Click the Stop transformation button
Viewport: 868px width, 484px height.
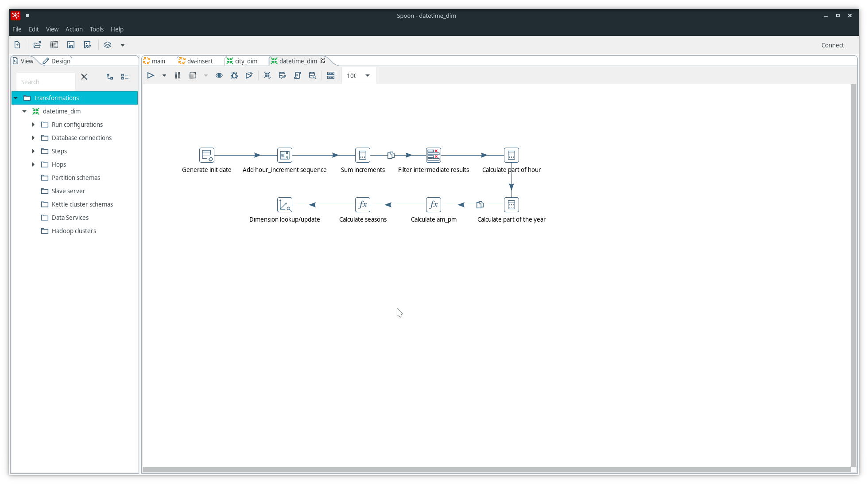pyautogui.click(x=193, y=75)
